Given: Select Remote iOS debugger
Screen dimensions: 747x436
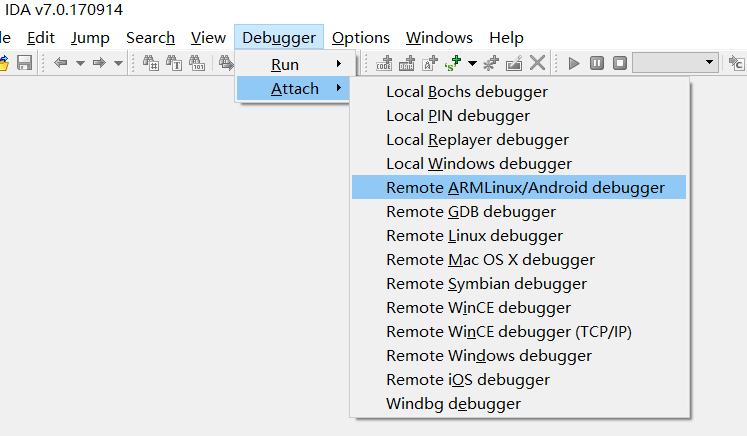Looking at the screenshot, I should pyautogui.click(x=519, y=380).
